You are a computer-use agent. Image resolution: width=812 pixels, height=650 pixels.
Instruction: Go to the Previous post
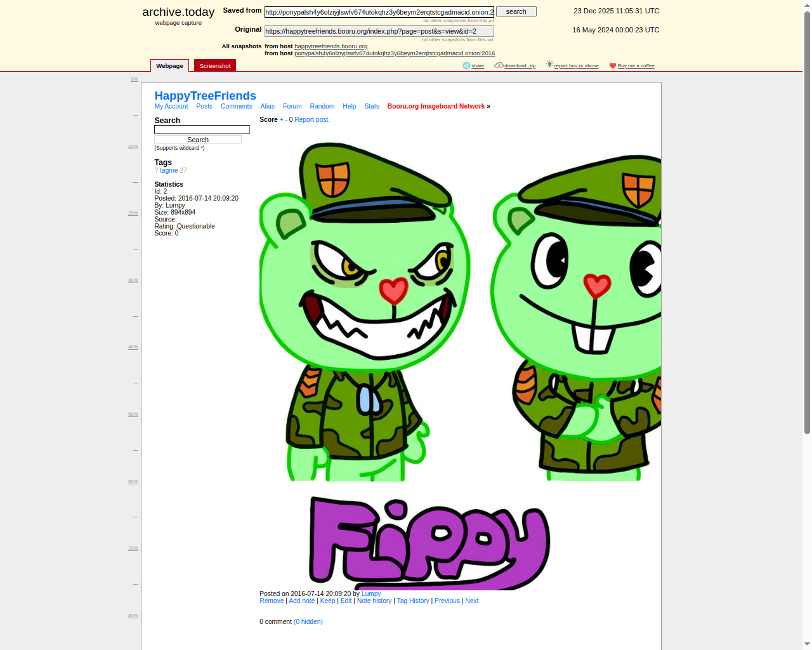pos(447,601)
